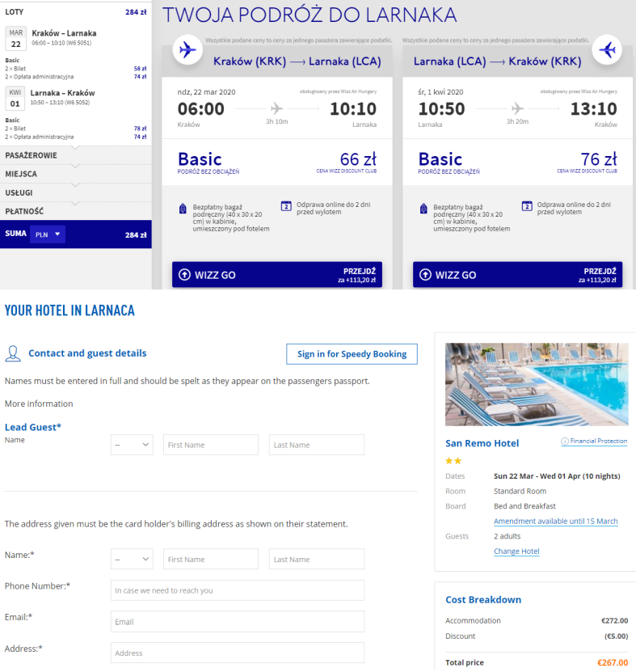The width and height of the screenshot is (636, 672).
Task: Click the person icon beside Contact and guest details
Action: pos(13,353)
